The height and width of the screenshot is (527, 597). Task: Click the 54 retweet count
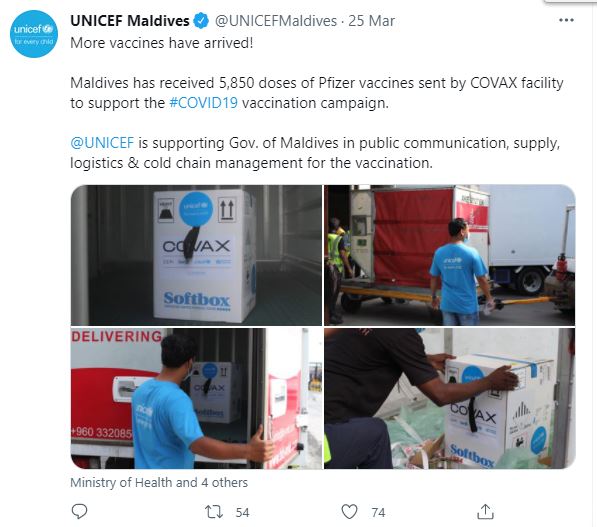[x=242, y=513]
